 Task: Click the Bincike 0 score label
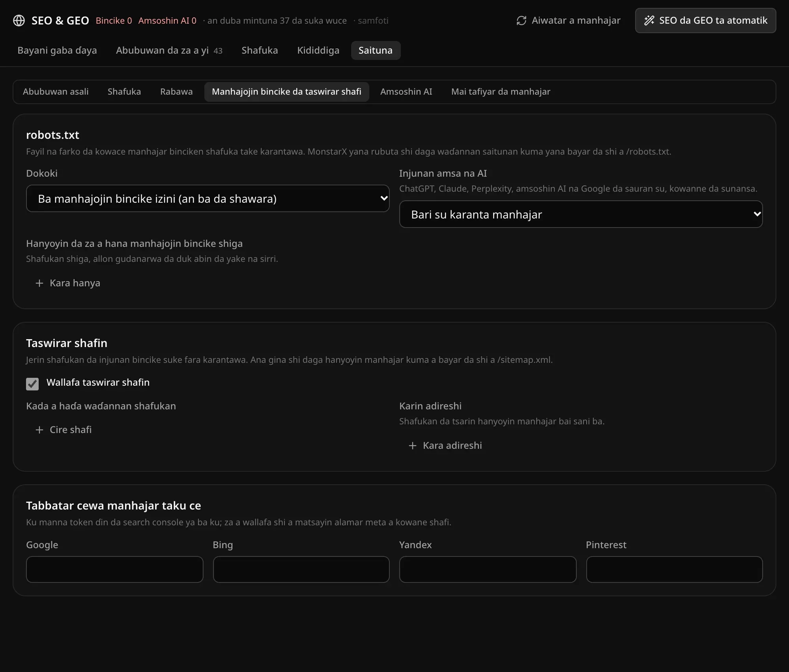click(114, 21)
